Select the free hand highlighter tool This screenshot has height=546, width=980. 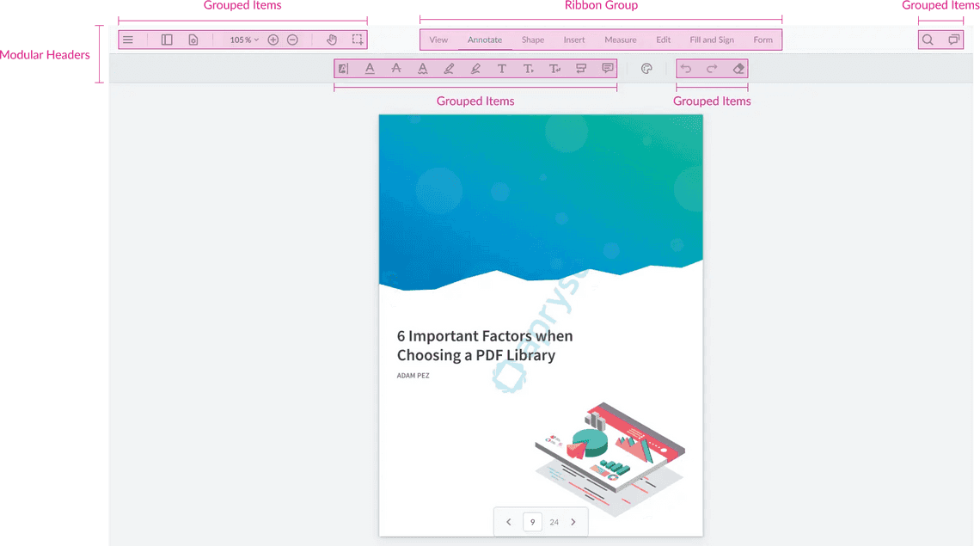(x=475, y=69)
